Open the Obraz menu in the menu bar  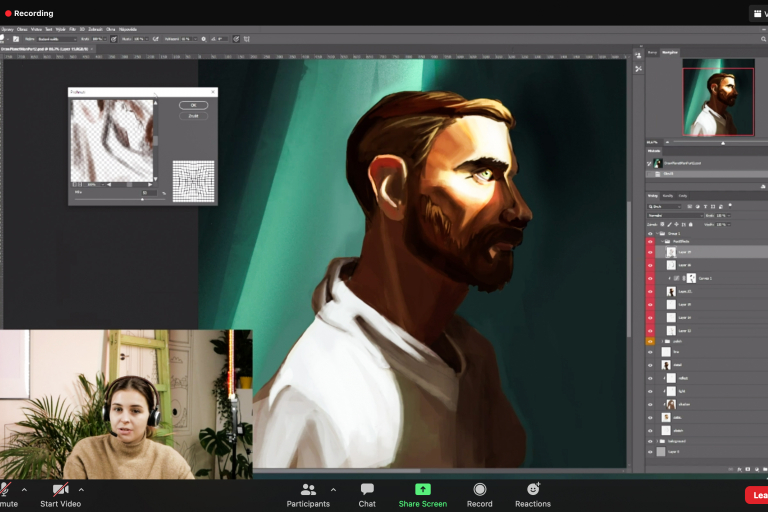tap(22, 29)
